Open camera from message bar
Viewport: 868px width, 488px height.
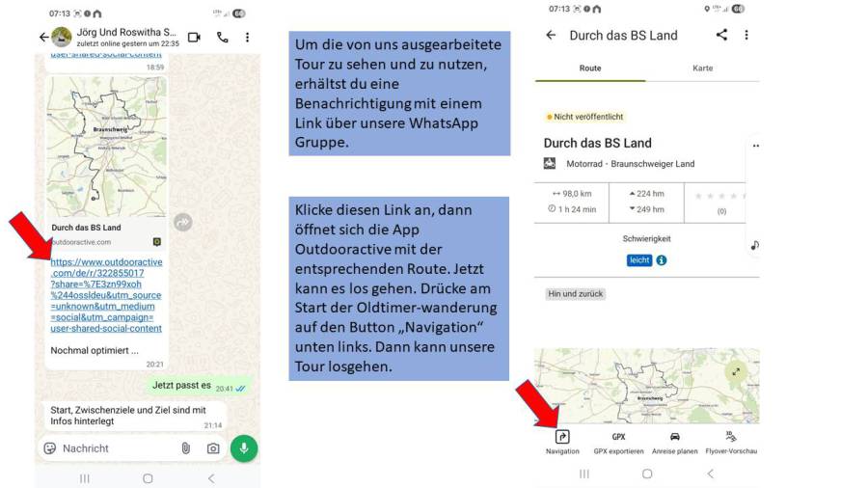click(213, 448)
